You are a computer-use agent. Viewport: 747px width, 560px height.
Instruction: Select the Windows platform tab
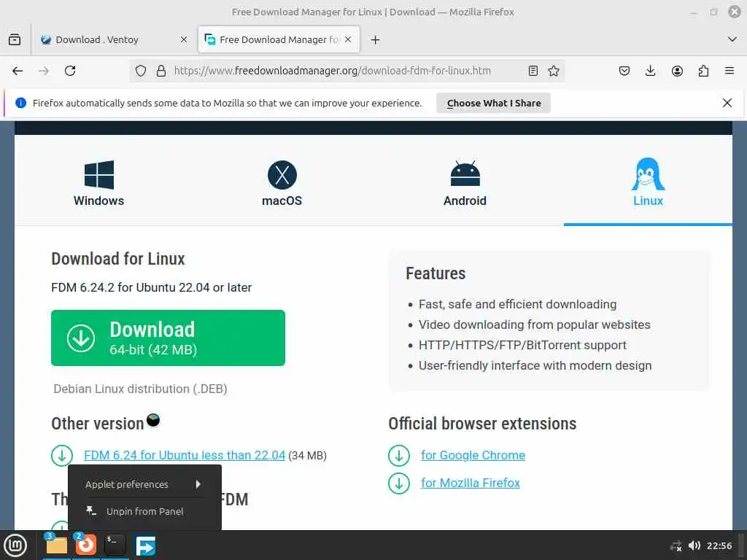pyautogui.click(x=98, y=183)
